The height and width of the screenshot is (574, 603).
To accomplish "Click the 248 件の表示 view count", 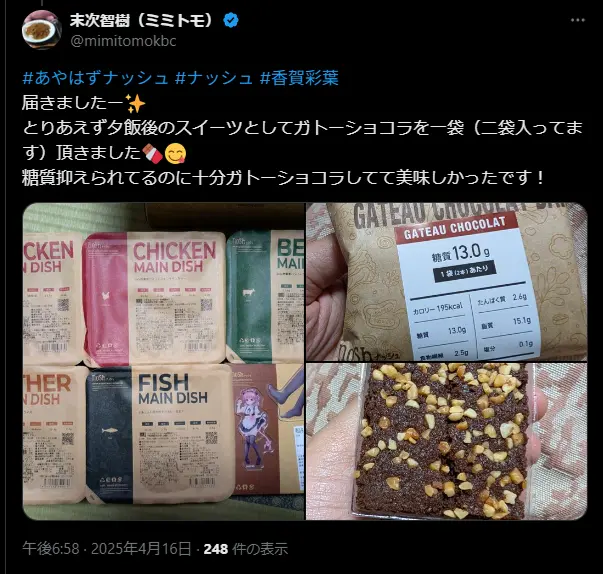I will point(246,549).
